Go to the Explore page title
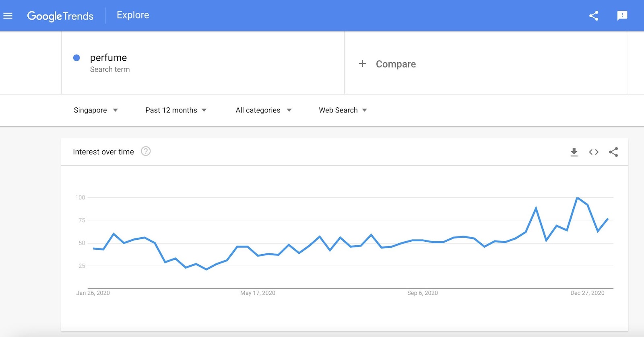Screen dimensions: 644x337 click(133, 15)
